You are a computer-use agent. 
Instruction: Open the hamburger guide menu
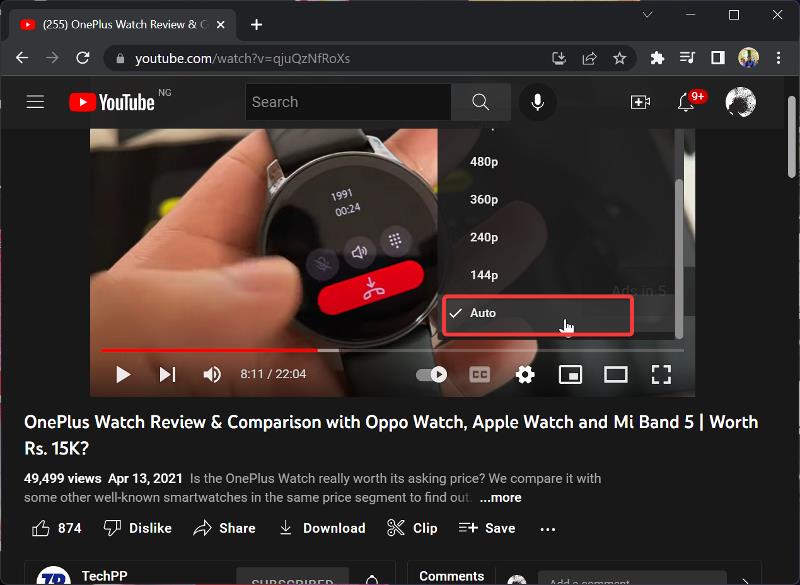(x=36, y=102)
